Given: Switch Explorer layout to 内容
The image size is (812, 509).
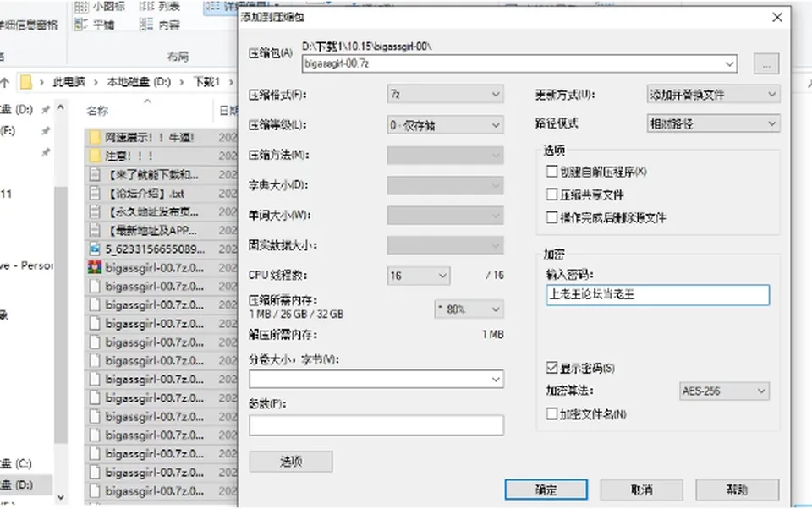Looking at the screenshot, I should (x=160, y=25).
